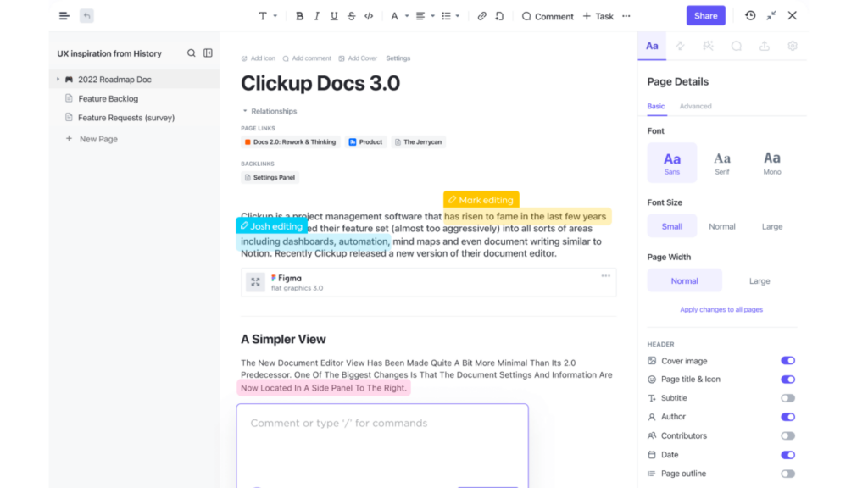The height and width of the screenshot is (488, 868).
Task: Open the text style T dropdown
Action: point(268,16)
